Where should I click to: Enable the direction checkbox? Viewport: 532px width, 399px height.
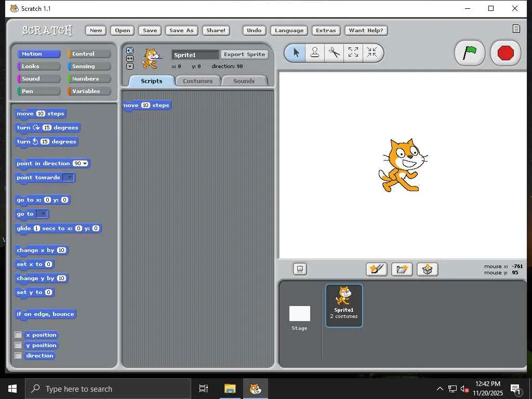pos(18,355)
